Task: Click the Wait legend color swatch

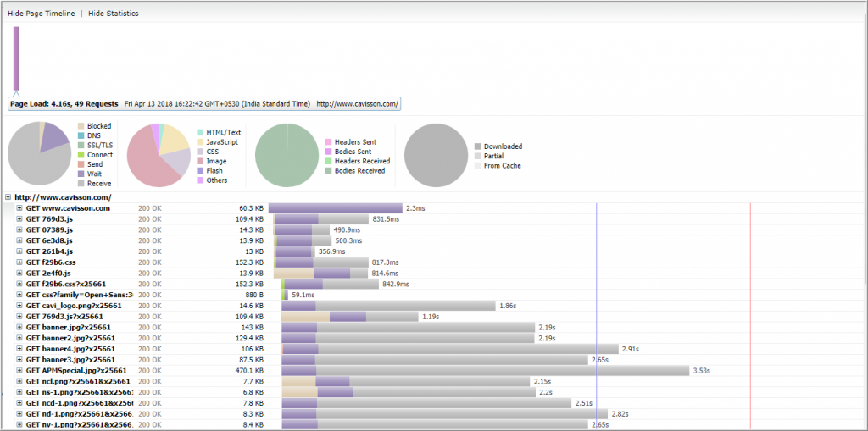Action: [x=81, y=174]
